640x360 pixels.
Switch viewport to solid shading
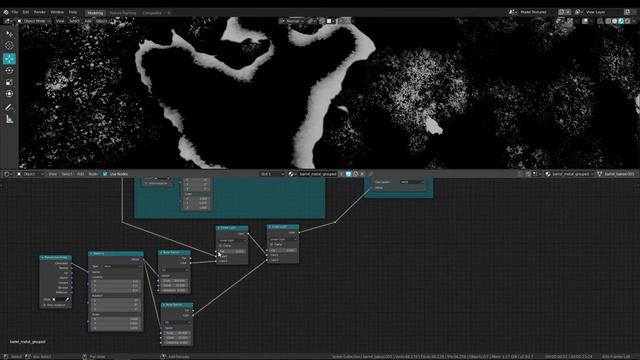pos(615,21)
